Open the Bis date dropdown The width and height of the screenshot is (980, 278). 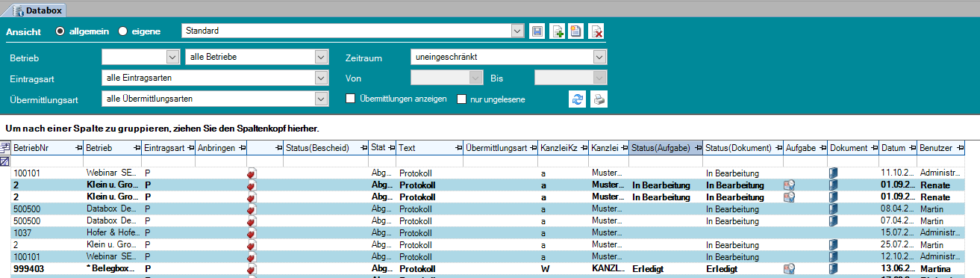tap(599, 78)
